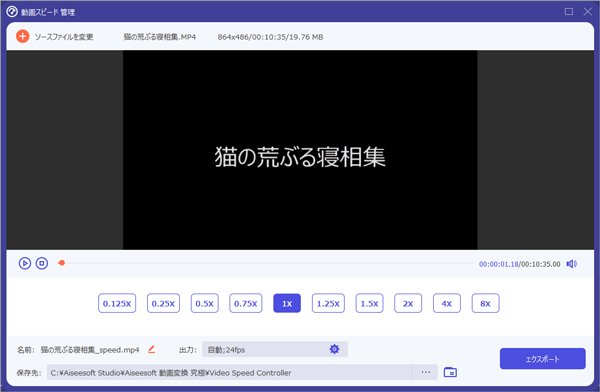The height and width of the screenshot is (392, 600).
Task: Open the output folder icon
Action: [450, 372]
